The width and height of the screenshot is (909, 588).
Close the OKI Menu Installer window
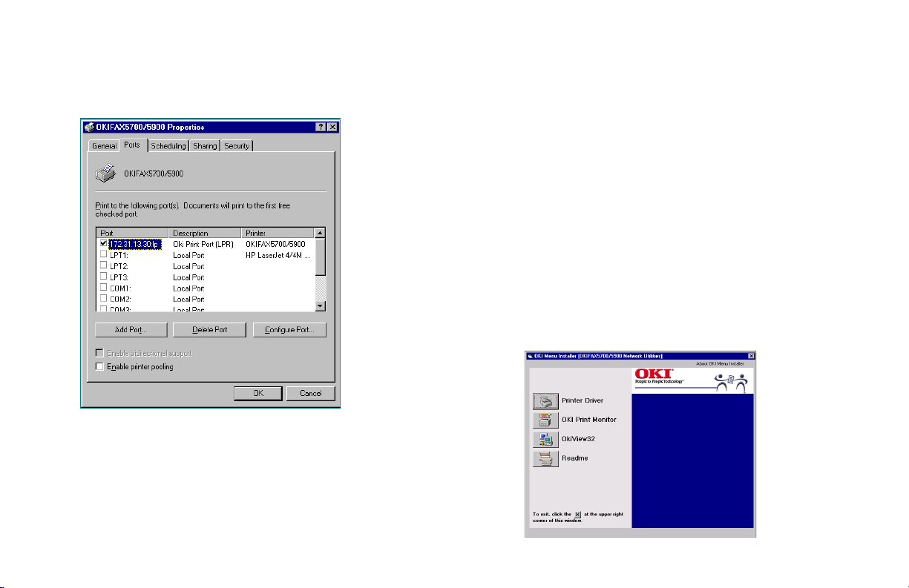[751, 356]
